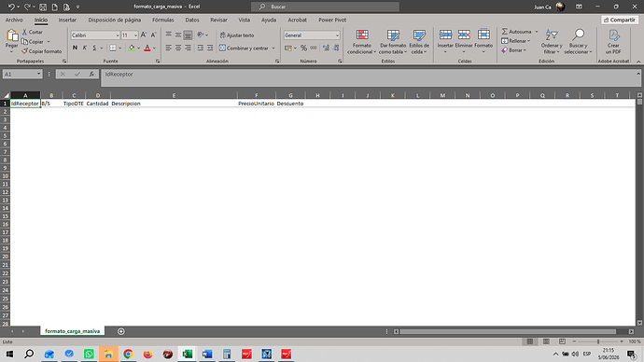This screenshot has width=644, height=362.
Task: Increase decimal places icon
Action: pos(326,48)
